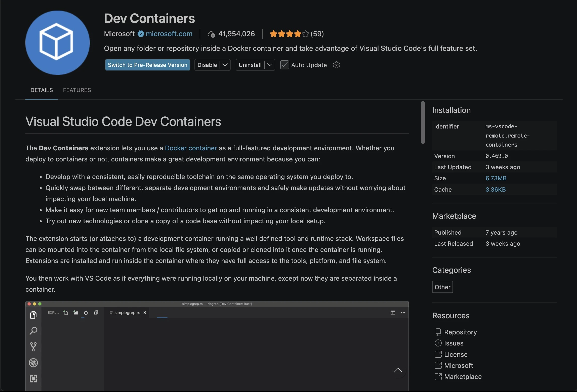Click the close x on simplegrep.rs preview tab
577x392 pixels.
click(x=145, y=313)
